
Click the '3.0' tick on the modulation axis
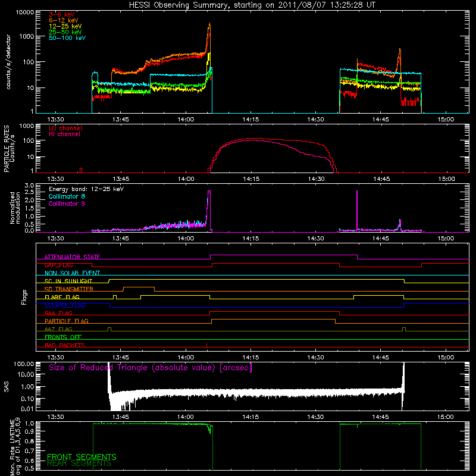click(29, 186)
